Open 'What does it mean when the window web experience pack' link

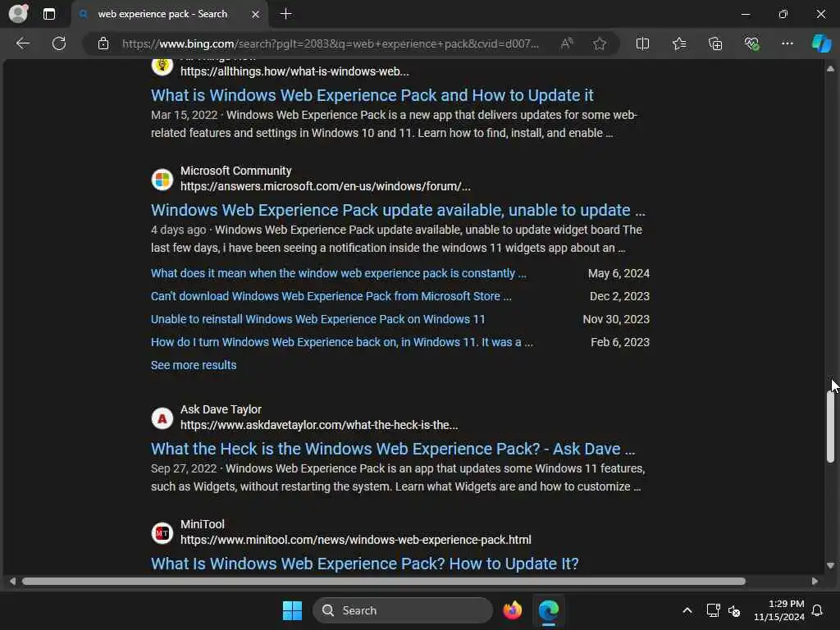click(339, 273)
